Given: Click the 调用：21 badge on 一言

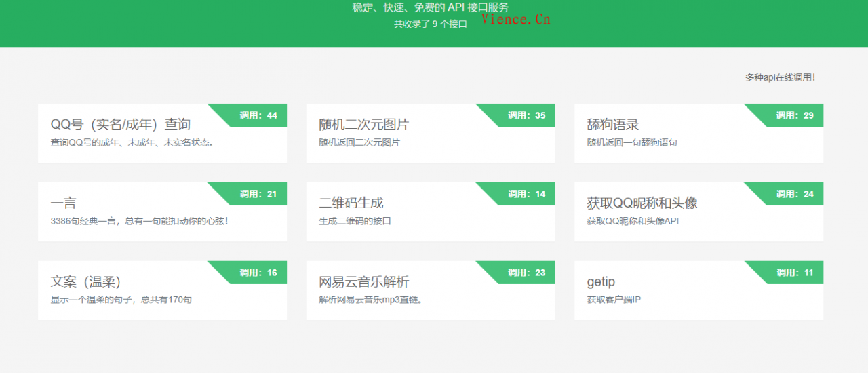Looking at the screenshot, I should tap(258, 194).
